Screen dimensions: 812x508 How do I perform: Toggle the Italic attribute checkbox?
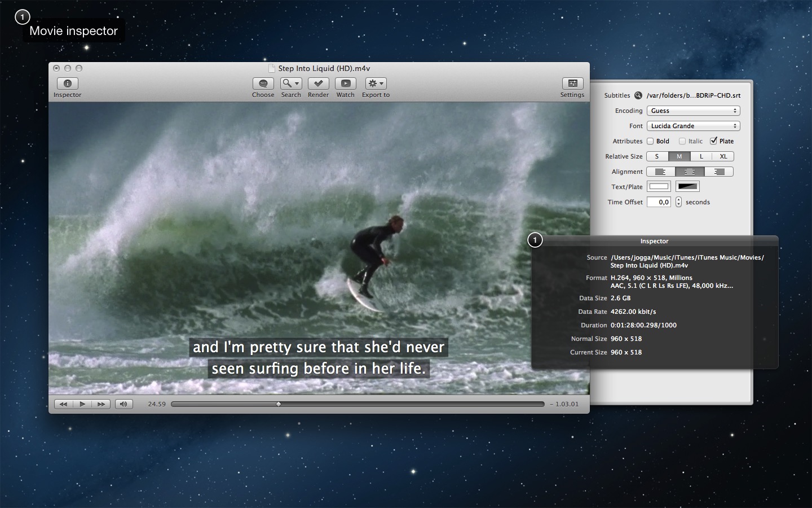click(682, 141)
